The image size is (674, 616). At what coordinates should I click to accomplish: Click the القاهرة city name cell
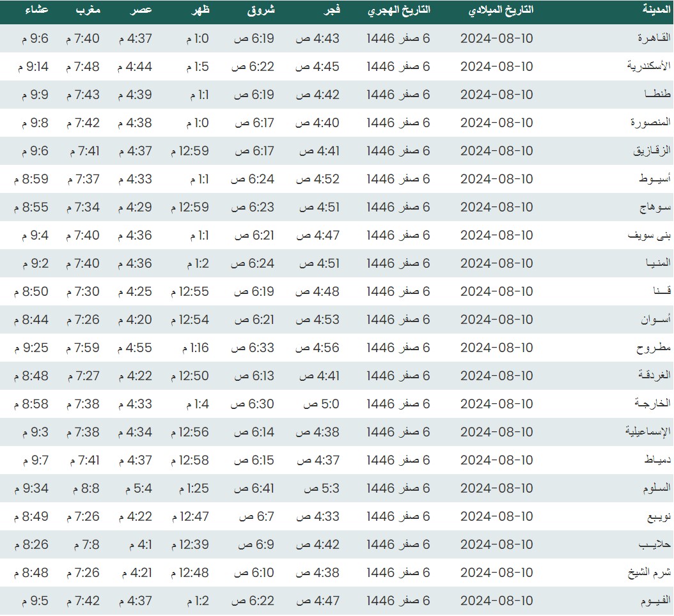click(x=652, y=39)
